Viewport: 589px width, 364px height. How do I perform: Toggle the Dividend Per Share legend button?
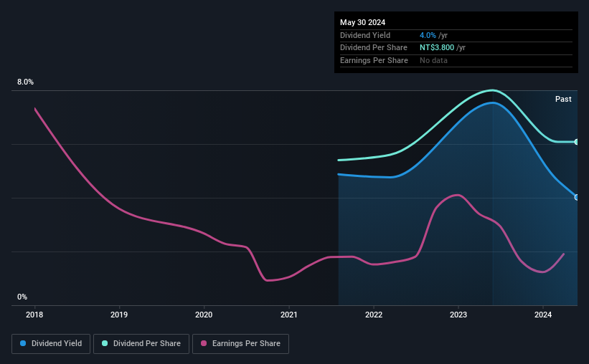coord(141,344)
